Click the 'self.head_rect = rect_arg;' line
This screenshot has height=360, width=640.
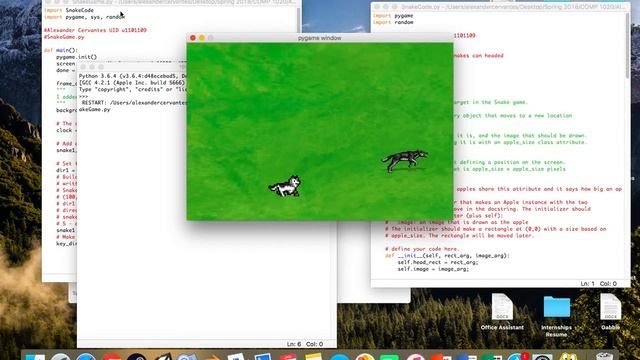coord(438,262)
